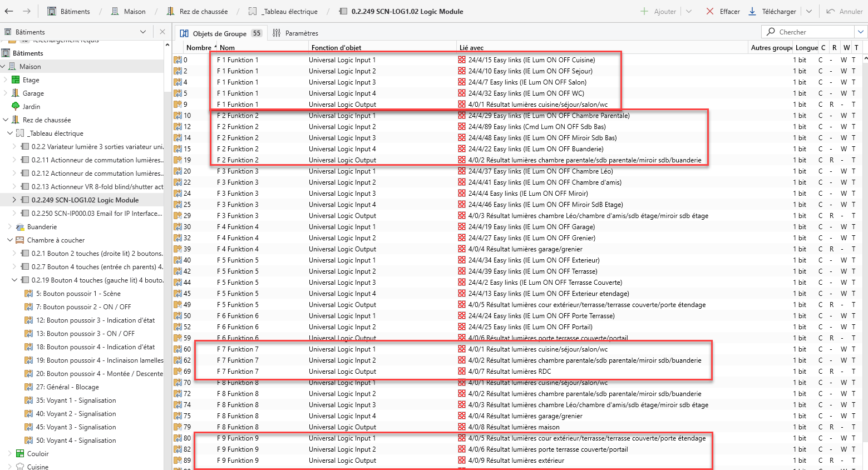Select the Etage floor icon
Viewport: 868px width, 470px height.
(16, 80)
